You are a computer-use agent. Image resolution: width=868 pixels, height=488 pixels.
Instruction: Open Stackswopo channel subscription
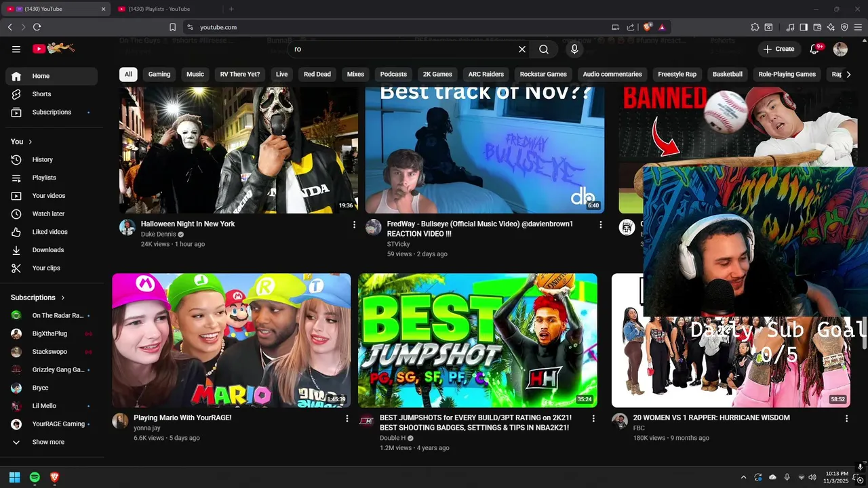[x=52, y=352]
